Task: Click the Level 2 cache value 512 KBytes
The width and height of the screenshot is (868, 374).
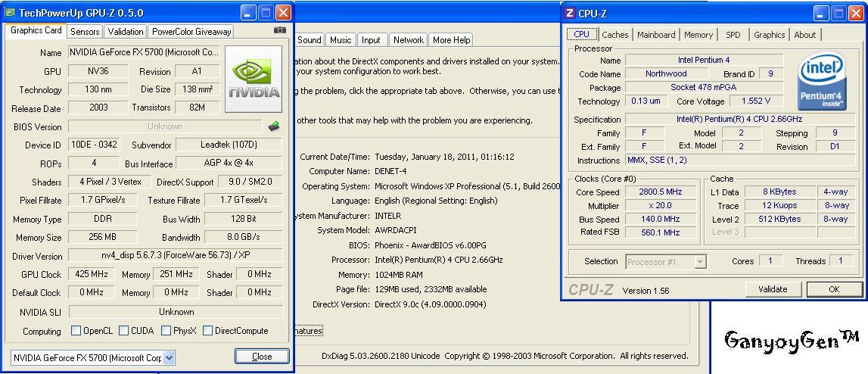Action: tap(779, 219)
